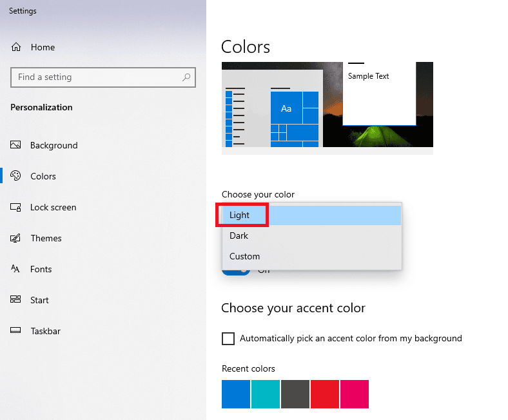508x420 pixels.
Task: Click the Themes brush icon
Action: point(15,238)
